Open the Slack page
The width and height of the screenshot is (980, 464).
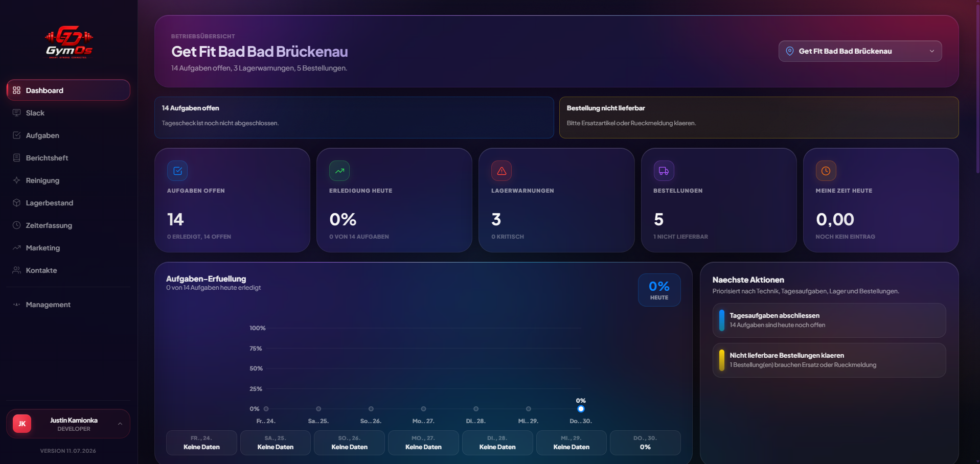click(68, 113)
